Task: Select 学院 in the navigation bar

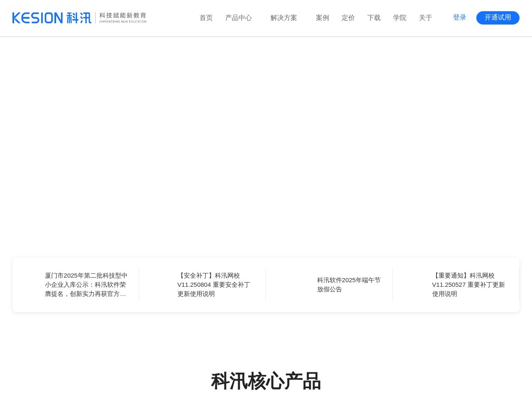Action: coord(399,18)
